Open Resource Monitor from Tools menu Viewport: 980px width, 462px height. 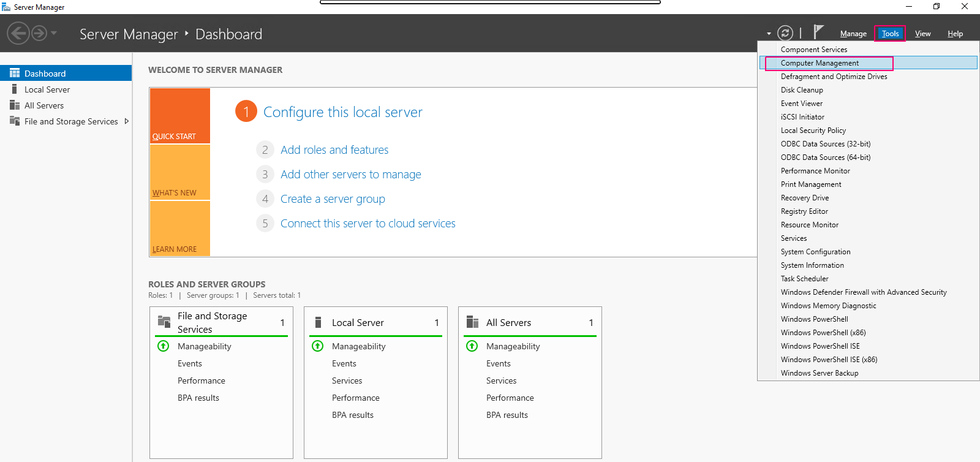click(x=868, y=225)
